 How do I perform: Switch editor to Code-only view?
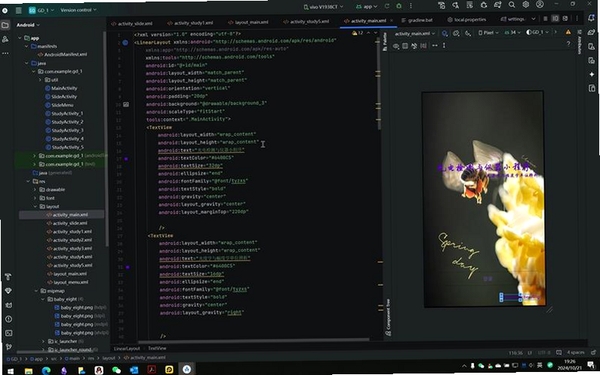tap(545, 19)
